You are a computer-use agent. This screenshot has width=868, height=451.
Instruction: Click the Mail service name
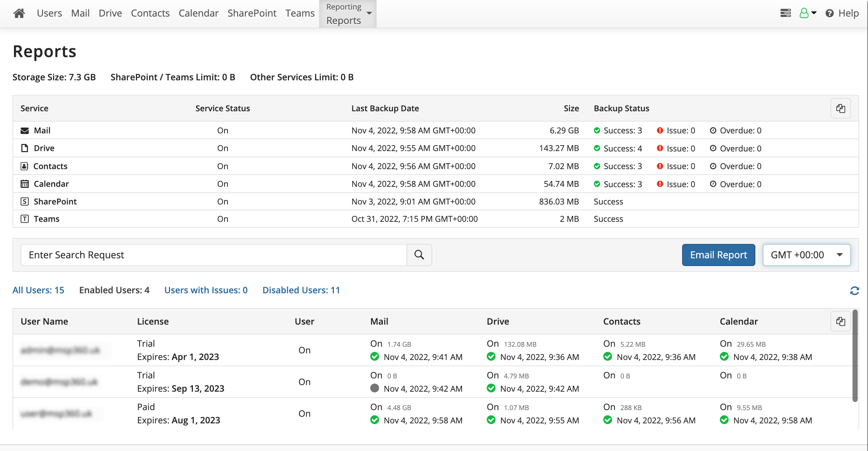coord(42,130)
